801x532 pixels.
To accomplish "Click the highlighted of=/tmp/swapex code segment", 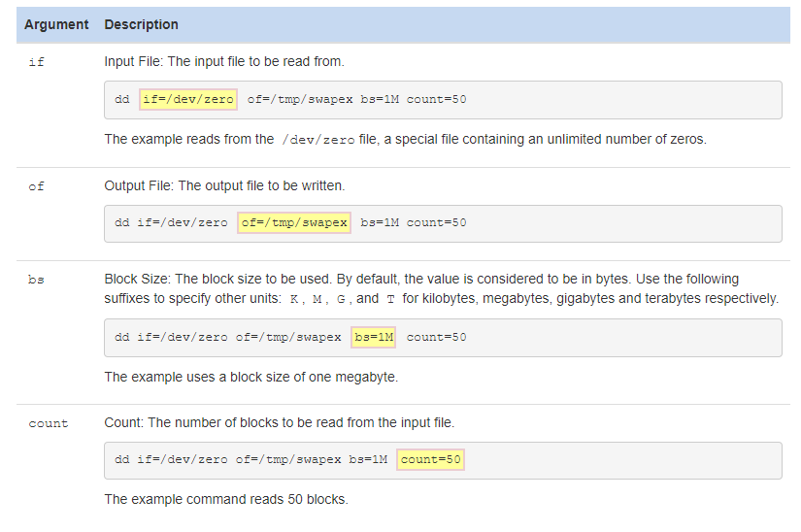I will tap(294, 222).
